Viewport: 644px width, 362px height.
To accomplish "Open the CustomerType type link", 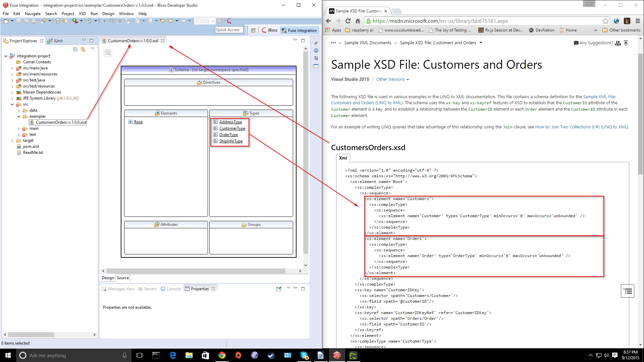I will pos(232,128).
